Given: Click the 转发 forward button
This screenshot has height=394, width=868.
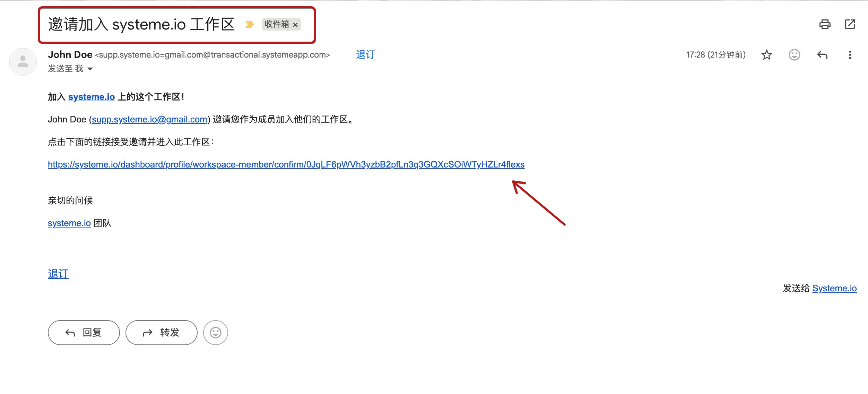Looking at the screenshot, I should click(162, 333).
